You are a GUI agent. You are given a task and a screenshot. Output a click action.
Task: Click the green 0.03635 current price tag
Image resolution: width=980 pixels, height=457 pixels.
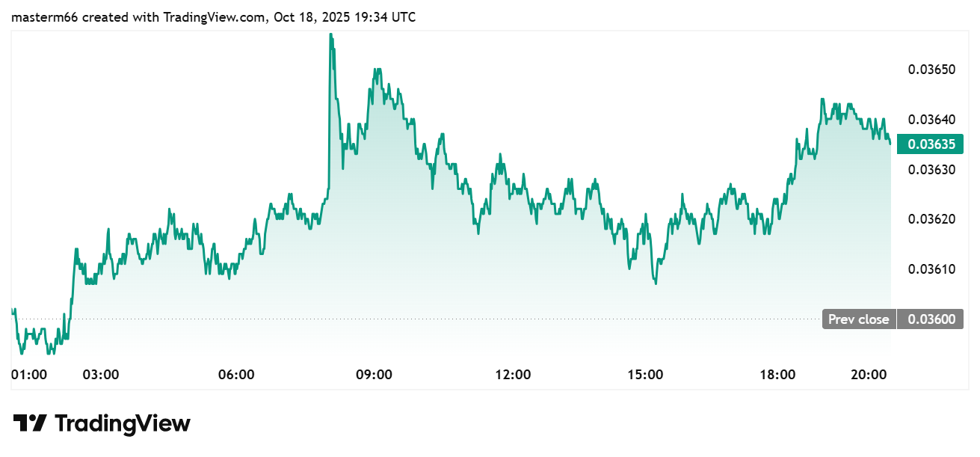pyautogui.click(x=931, y=144)
